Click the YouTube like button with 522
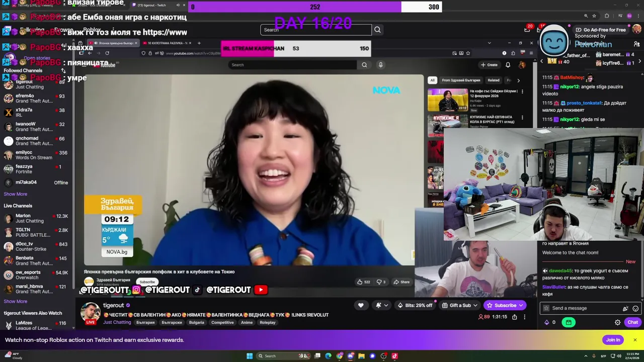Screen dimensions: 644x362 364,282
